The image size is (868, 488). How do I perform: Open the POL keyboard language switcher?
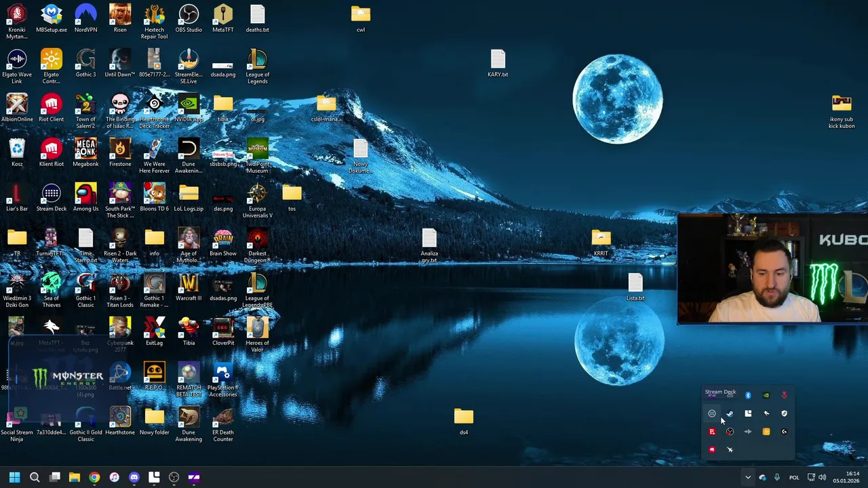click(794, 477)
